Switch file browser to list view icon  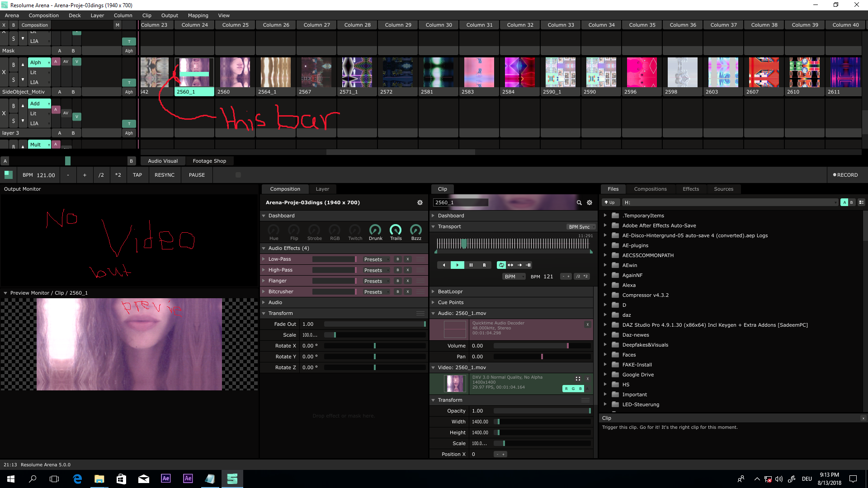[861, 202]
